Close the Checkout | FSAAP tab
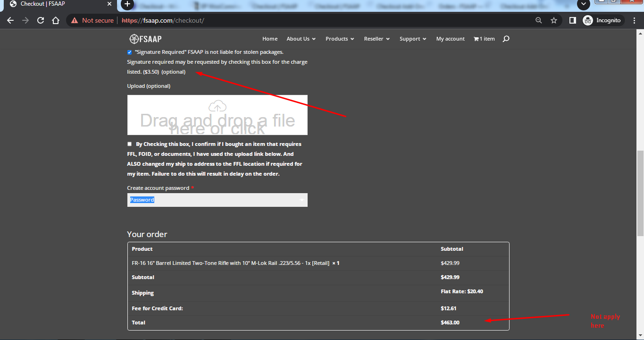The height and width of the screenshot is (340, 644). 109,4
